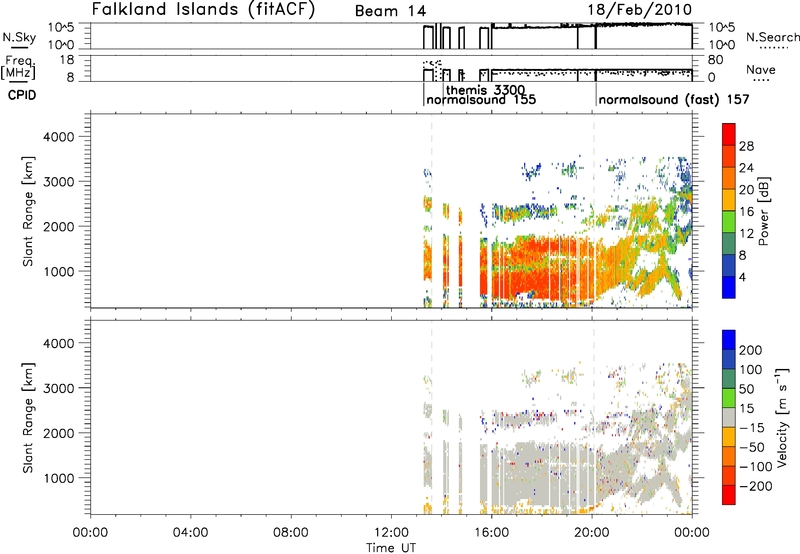
Task: Click the '12:00' time axis label
Action: click(391, 533)
